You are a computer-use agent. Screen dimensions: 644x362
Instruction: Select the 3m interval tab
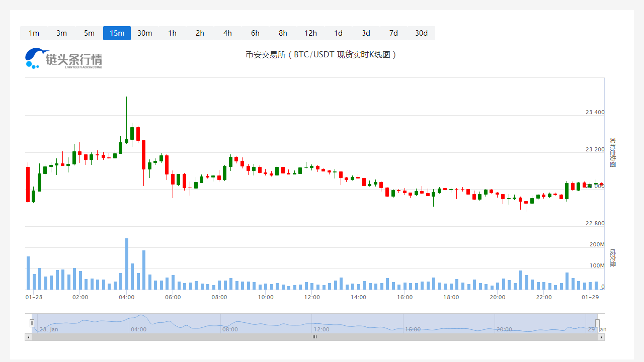[x=61, y=33]
